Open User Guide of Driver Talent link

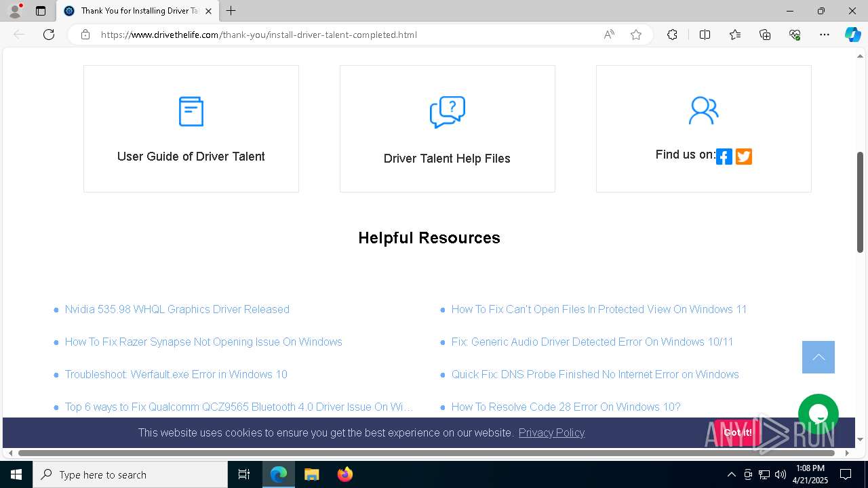click(x=191, y=157)
